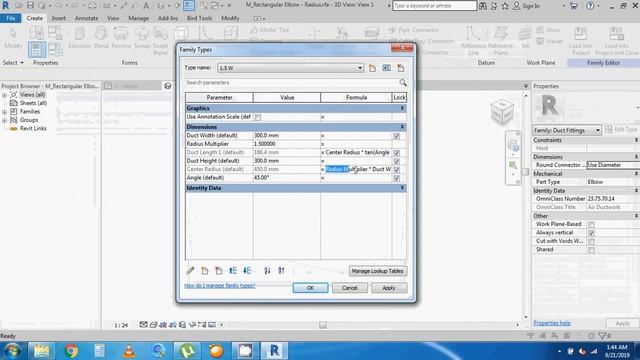
Task: Open File Explorer from the taskbar
Action: [x=42, y=351]
